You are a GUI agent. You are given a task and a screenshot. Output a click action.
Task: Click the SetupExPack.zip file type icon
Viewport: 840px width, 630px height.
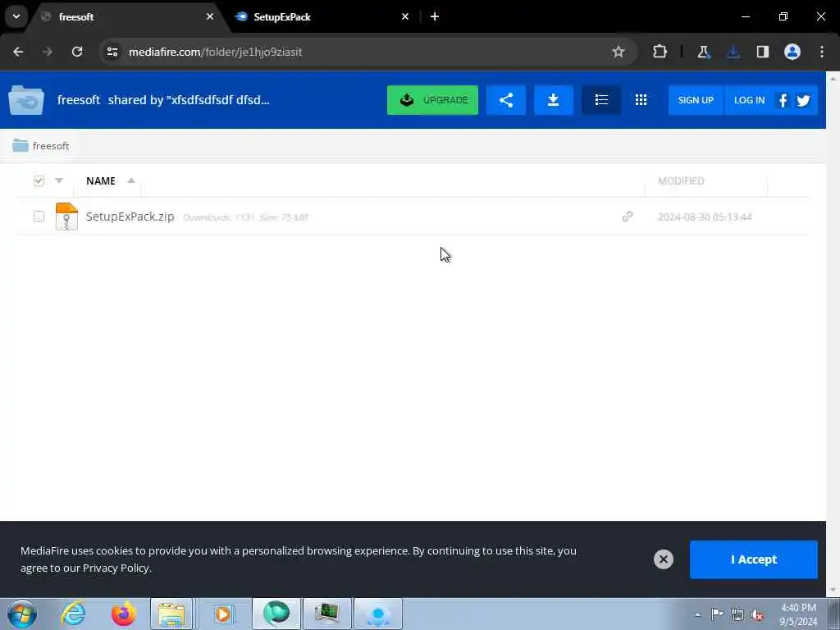click(66, 217)
